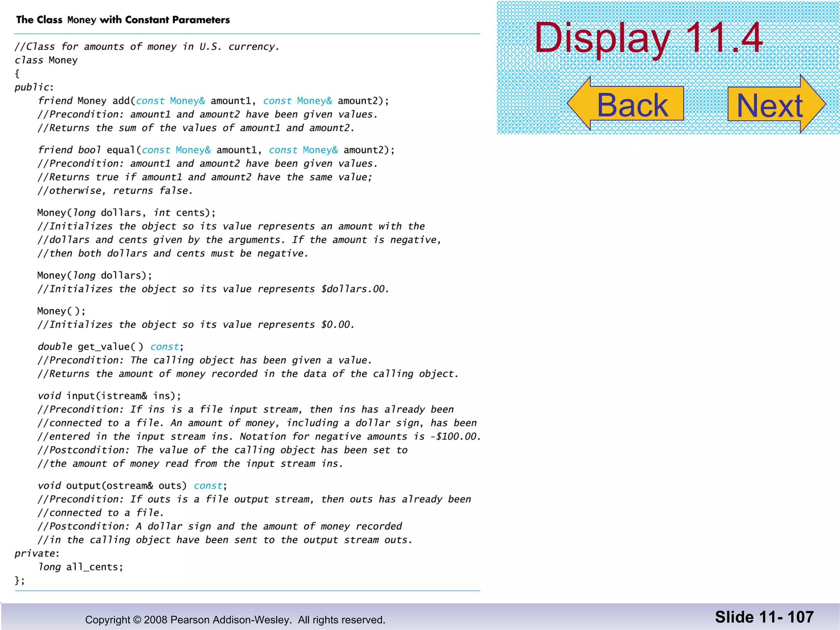Screen dimensions: 840x630
Task: Click the copyright notice 'Copyright © 2008 Pearson Addison-Wesley'
Action: pos(188,620)
